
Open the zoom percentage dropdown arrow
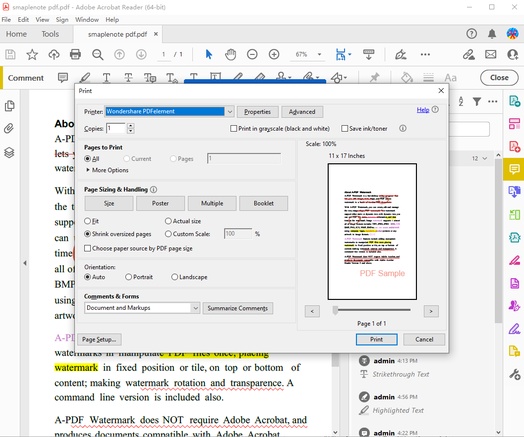click(x=319, y=54)
